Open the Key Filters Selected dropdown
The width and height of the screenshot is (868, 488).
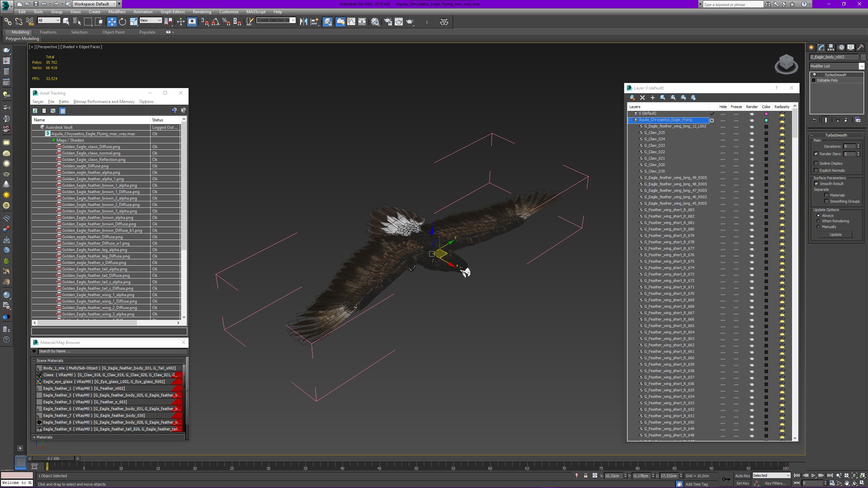pyautogui.click(x=771, y=475)
